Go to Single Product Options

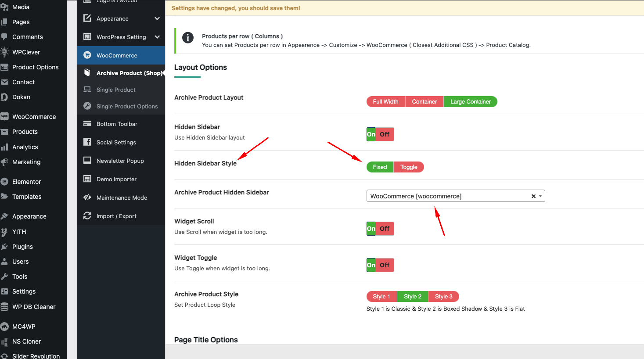tap(121, 106)
